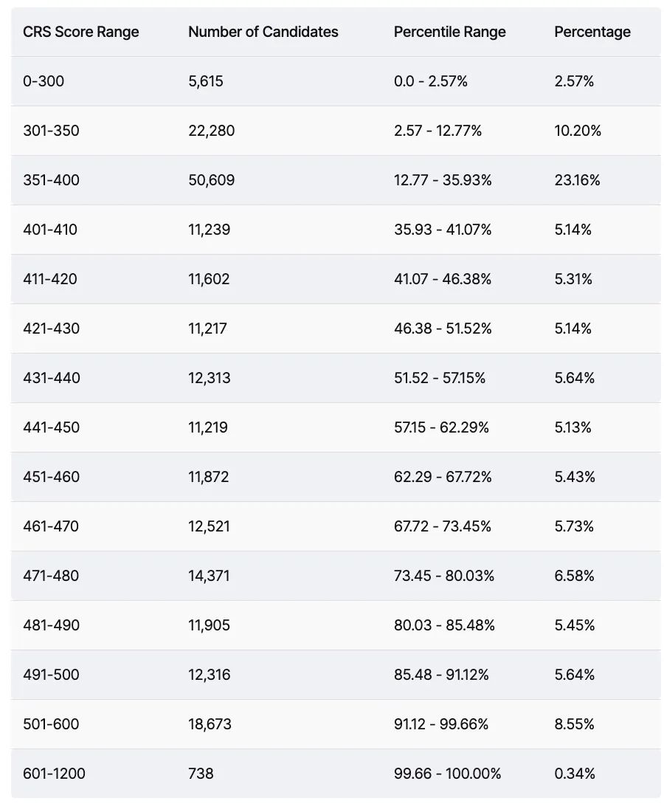Select the 35.93 - 41.07% percentile cell
Image resolution: width=664 pixels, height=812 pixels.
pyautogui.click(x=443, y=230)
